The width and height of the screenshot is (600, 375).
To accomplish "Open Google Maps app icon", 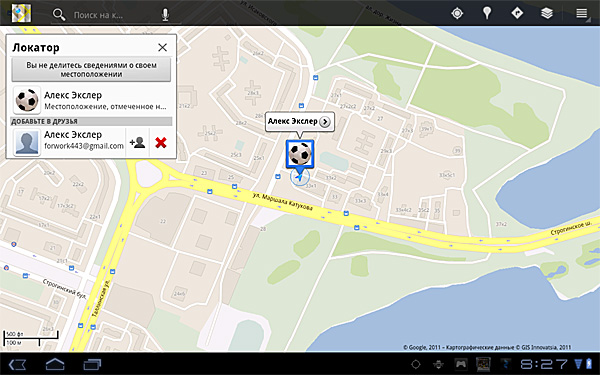I will [21, 13].
